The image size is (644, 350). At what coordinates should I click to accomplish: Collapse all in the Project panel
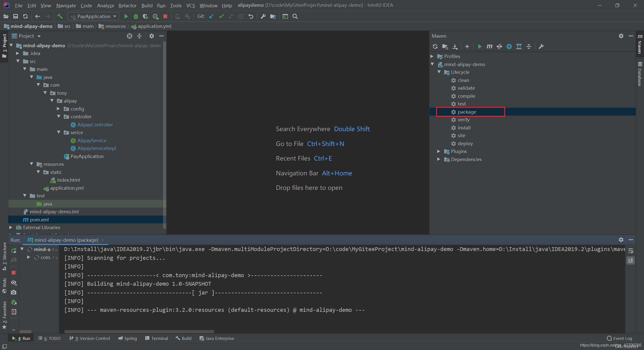click(139, 36)
